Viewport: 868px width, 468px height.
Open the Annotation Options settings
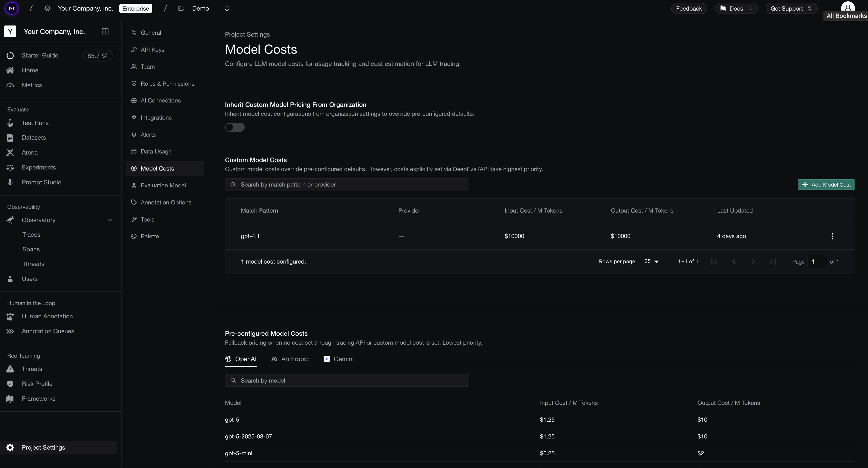tap(165, 203)
